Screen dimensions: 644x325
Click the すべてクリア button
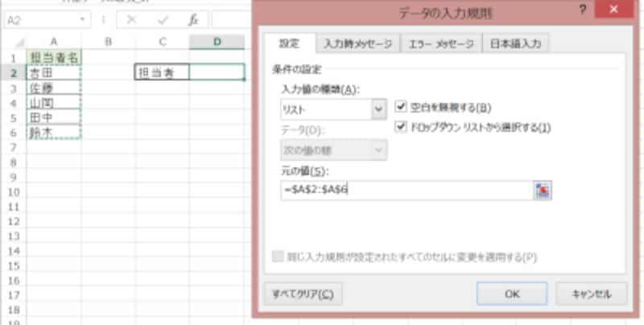pyautogui.click(x=303, y=294)
